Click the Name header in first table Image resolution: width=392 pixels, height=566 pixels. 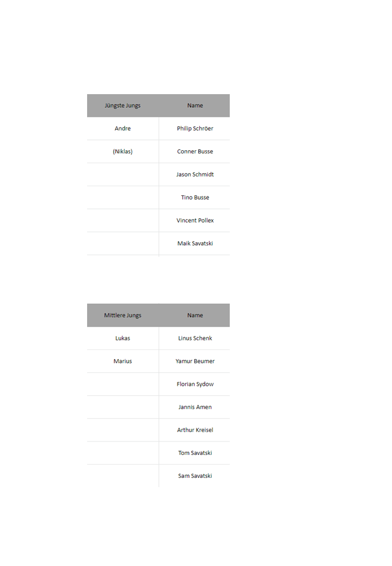click(x=195, y=106)
